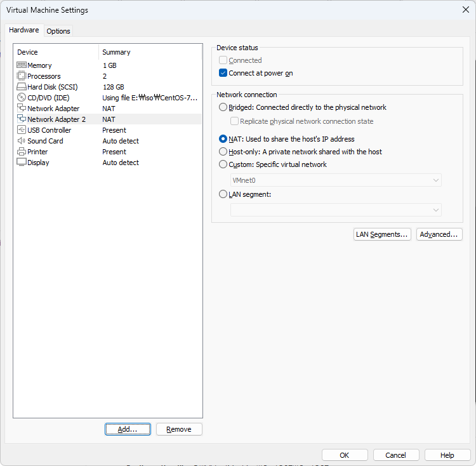
Task: Switch to the Hardware tab
Action: [24, 30]
